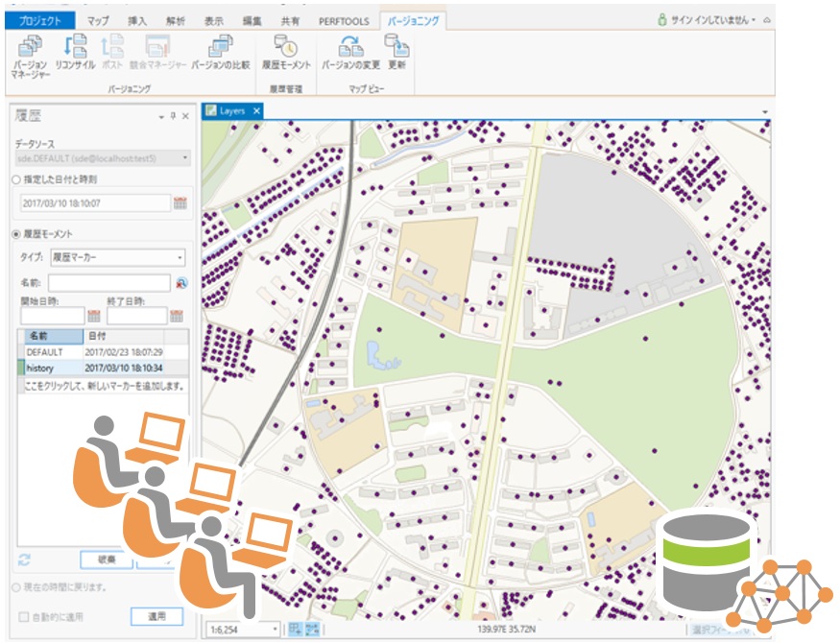The image size is (840, 643).
Task: Open the プロジェクト tab
Action: point(40,21)
